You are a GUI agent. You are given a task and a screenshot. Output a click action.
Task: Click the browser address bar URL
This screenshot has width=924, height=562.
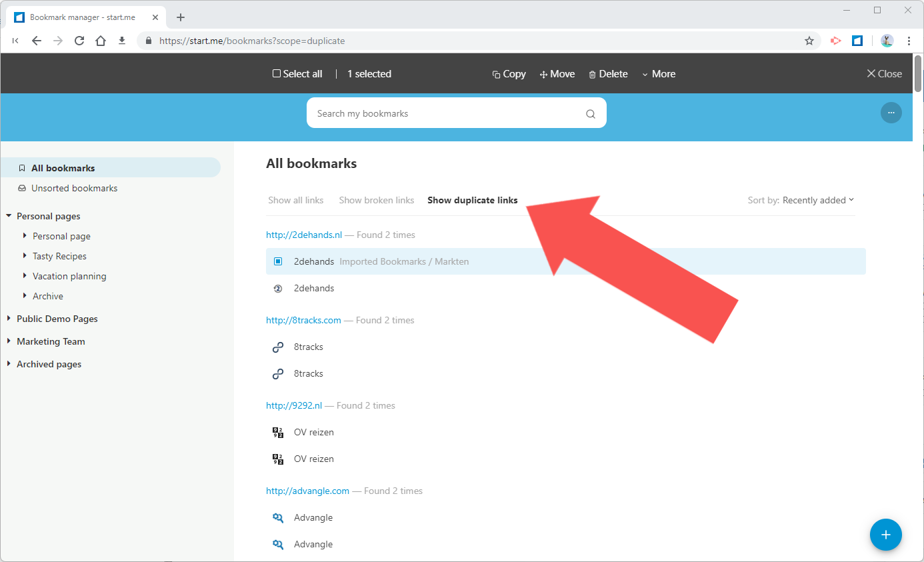click(x=252, y=41)
